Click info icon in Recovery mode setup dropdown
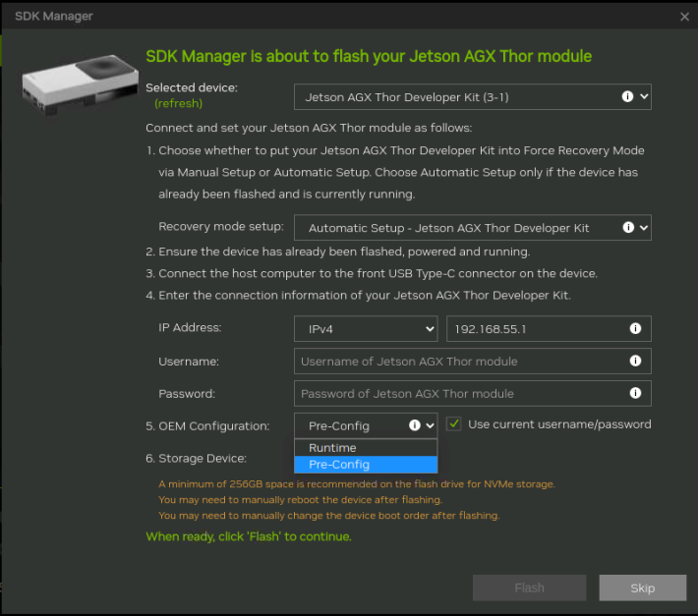The height and width of the screenshot is (616, 698). pyautogui.click(x=628, y=227)
